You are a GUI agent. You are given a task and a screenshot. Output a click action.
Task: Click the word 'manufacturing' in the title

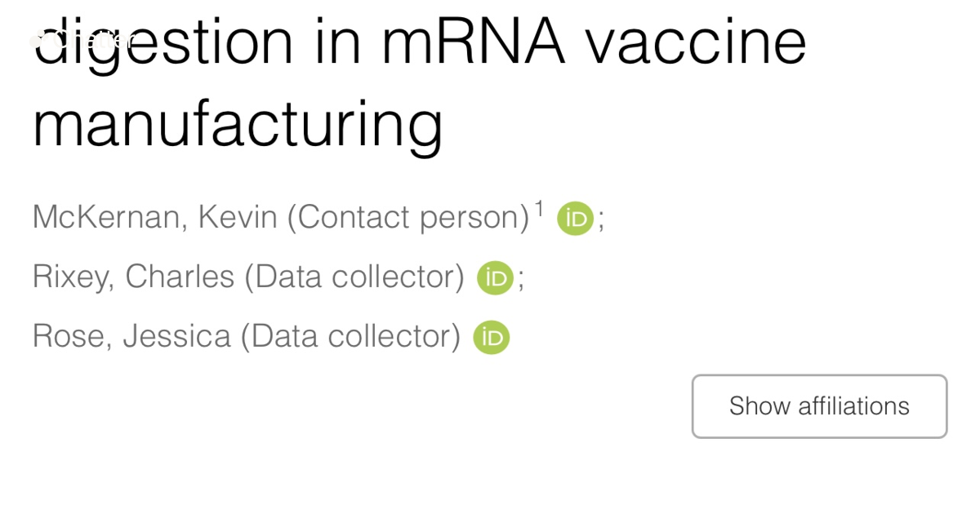tap(237, 124)
